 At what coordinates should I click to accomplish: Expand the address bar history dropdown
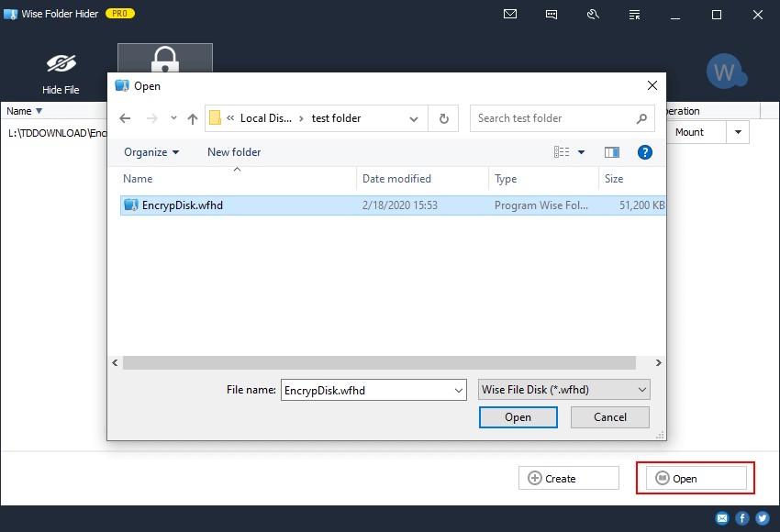(413, 118)
